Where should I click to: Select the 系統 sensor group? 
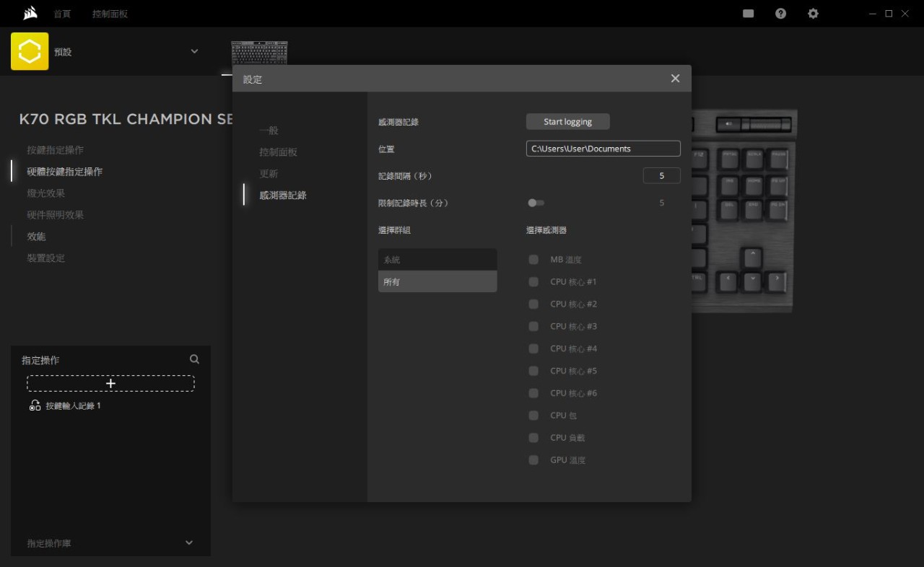(437, 260)
